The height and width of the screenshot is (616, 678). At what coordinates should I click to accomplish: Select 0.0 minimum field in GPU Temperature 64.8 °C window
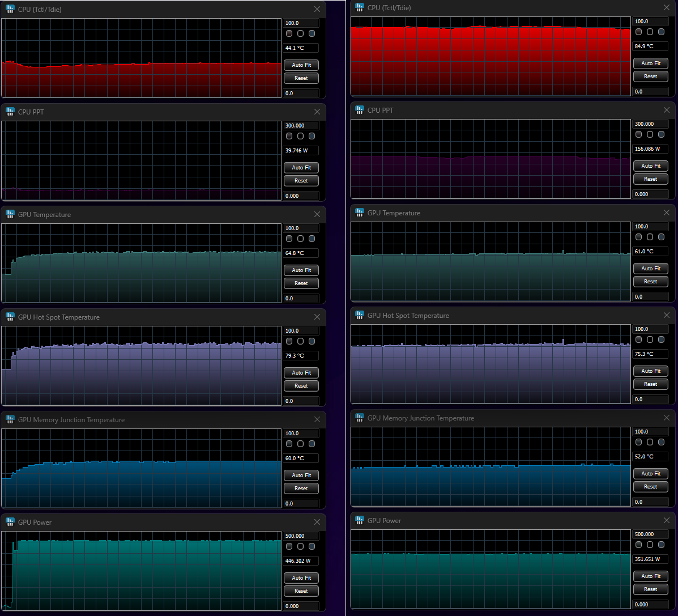(301, 298)
